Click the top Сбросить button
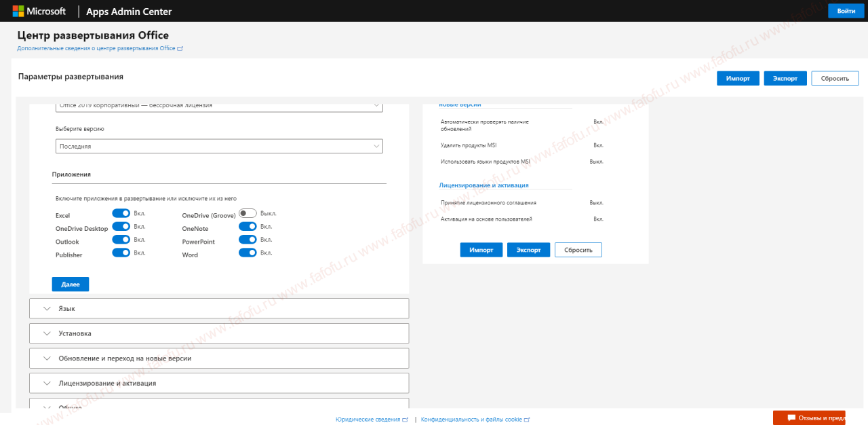The width and height of the screenshot is (868, 425). pos(835,78)
